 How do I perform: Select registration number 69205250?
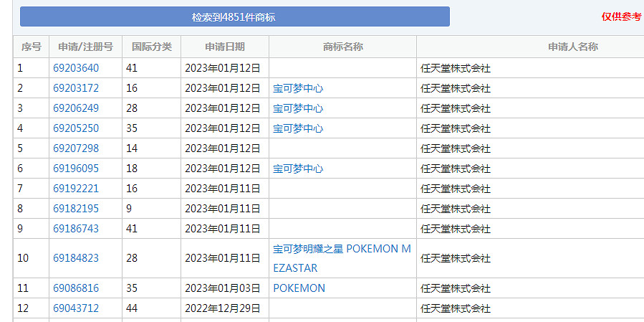[76, 128]
